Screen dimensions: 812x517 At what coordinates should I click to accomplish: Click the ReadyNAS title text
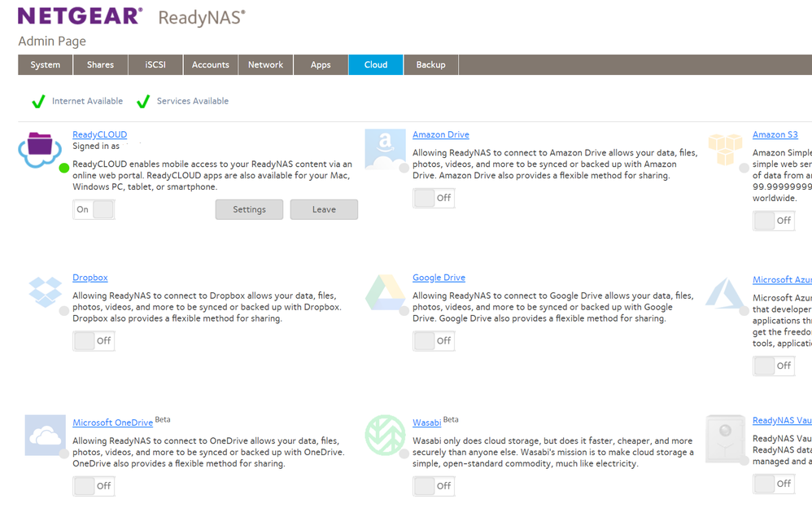coord(202,18)
